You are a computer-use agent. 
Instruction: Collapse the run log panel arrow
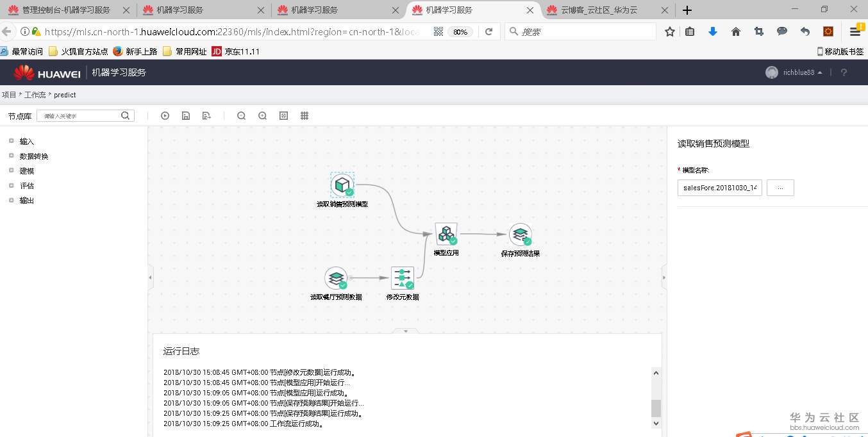406,331
